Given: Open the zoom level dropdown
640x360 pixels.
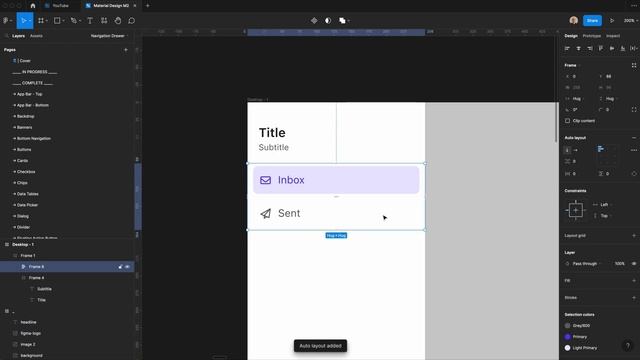Looking at the screenshot, I should (x=631, y=20).
